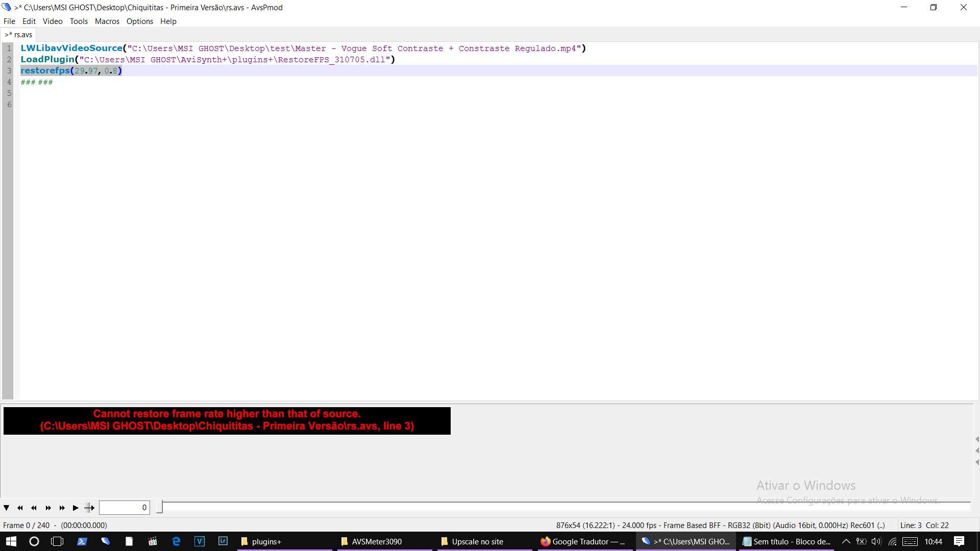Image resolution: width=980 pixels, height=551 pixels.
Task: Open the Wi-Fi network tray icon
Action: tap(893, 541)
